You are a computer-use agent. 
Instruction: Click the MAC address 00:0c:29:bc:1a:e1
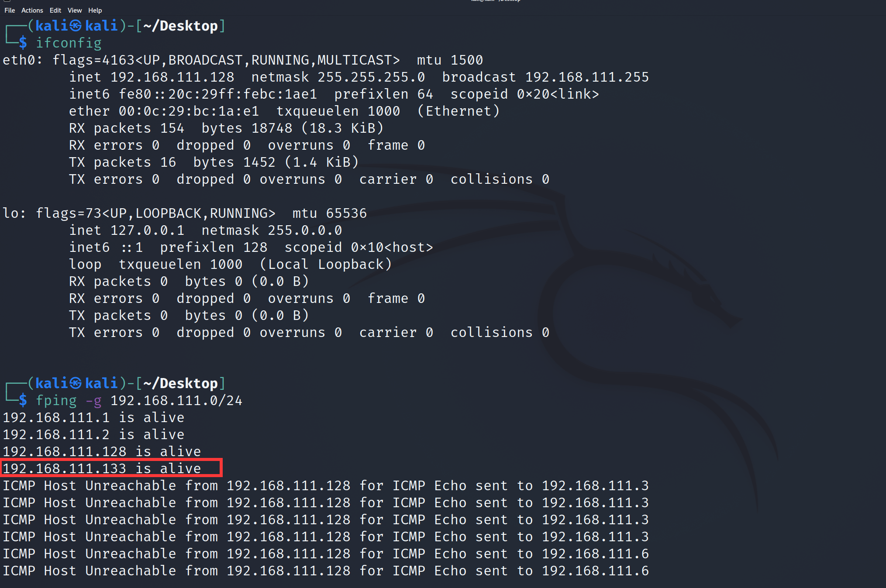pyautogui.click(x=189, y=111)
